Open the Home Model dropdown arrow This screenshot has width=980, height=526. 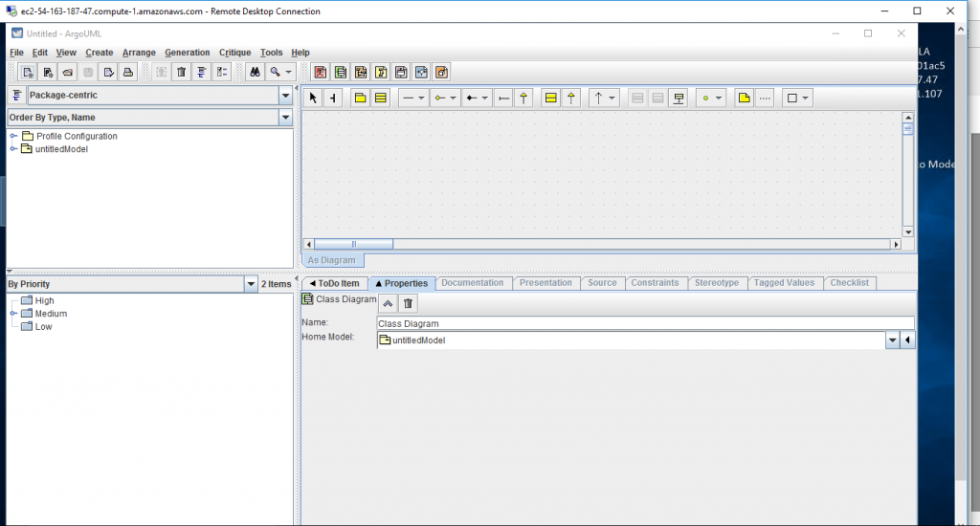point(892,340)
